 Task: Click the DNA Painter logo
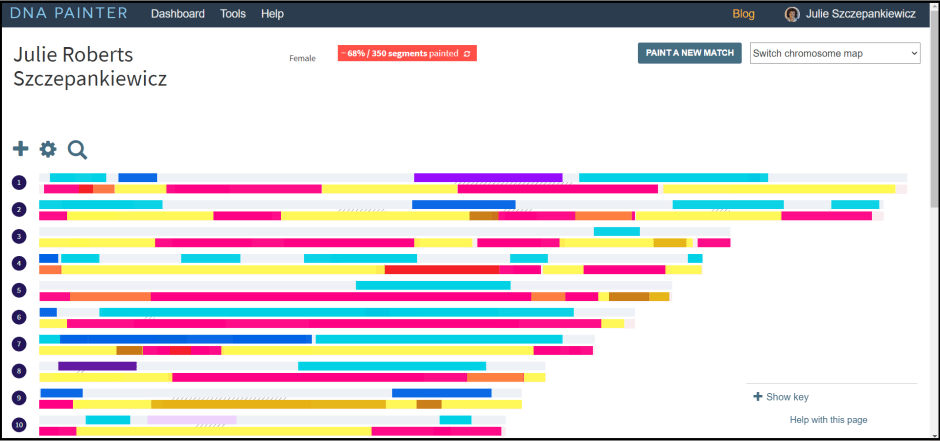tap(69, 14)
